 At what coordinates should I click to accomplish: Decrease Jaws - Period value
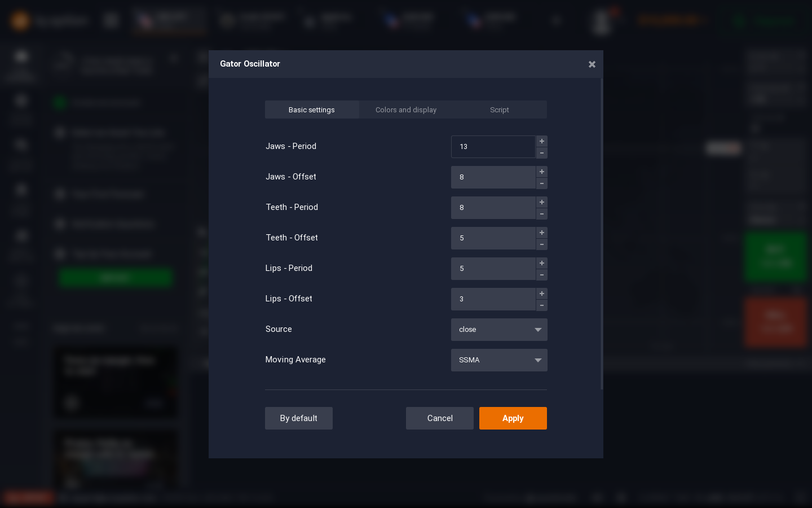tap(542, 153)
